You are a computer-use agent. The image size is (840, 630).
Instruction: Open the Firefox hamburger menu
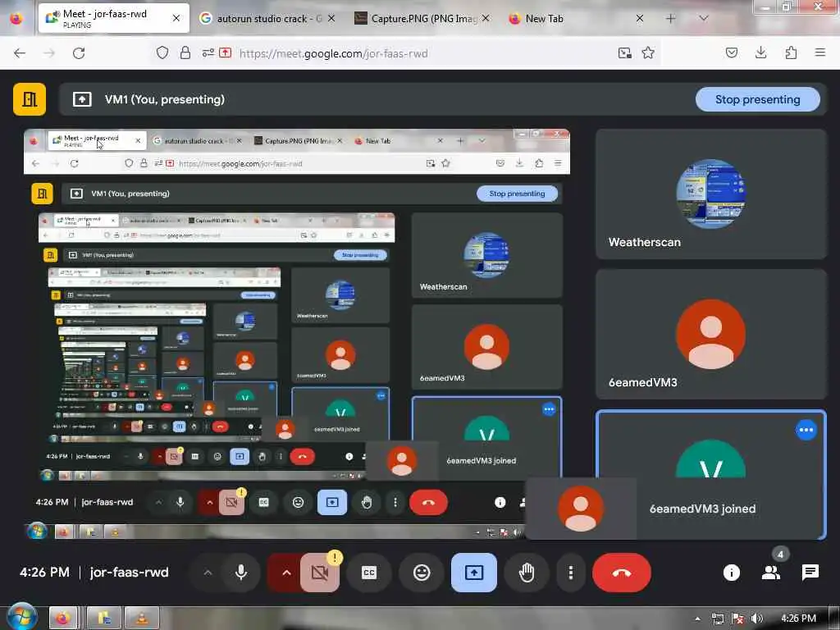pos(819,52)
